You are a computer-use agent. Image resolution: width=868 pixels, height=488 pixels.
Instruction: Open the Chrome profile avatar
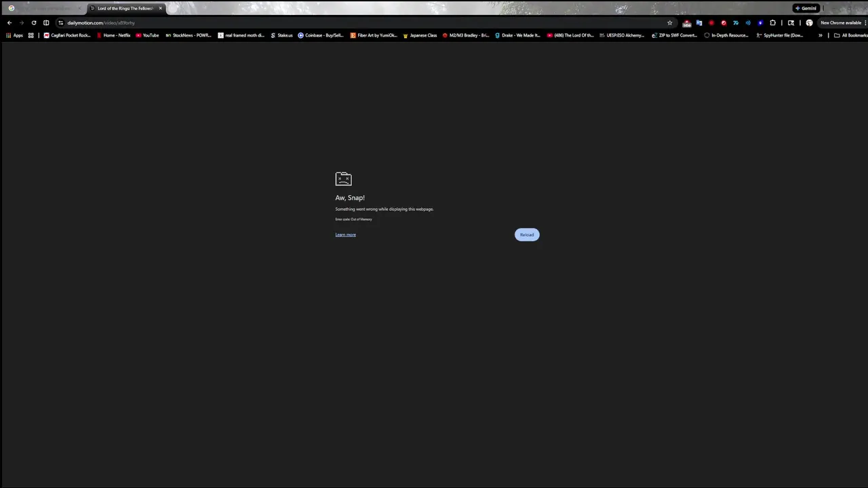click(809, 22)
